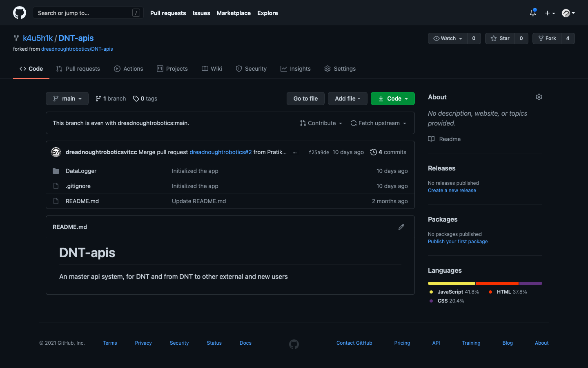The image size is (588, 368).
Task: Switch to the Insights tab
Action: [296, 69]
